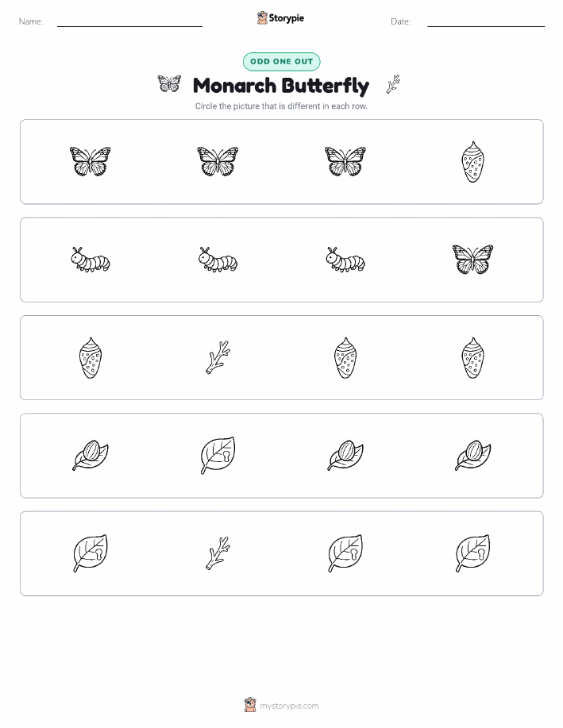563x728 pixels.
Task: Open the mystorypie.com footer link
Action: tap(289, 706)
